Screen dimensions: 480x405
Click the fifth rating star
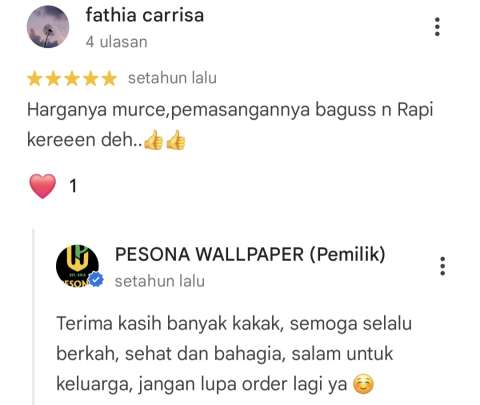tap(109, 79)
